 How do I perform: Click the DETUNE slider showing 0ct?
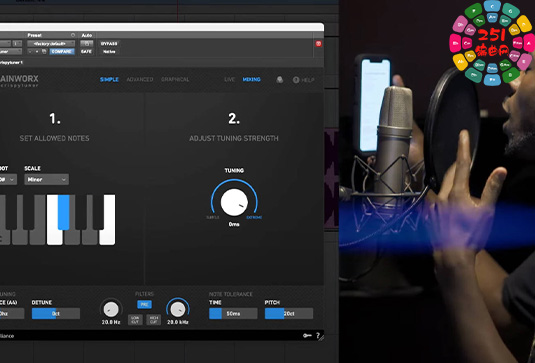pyautogui.click(x=56, y=314)
